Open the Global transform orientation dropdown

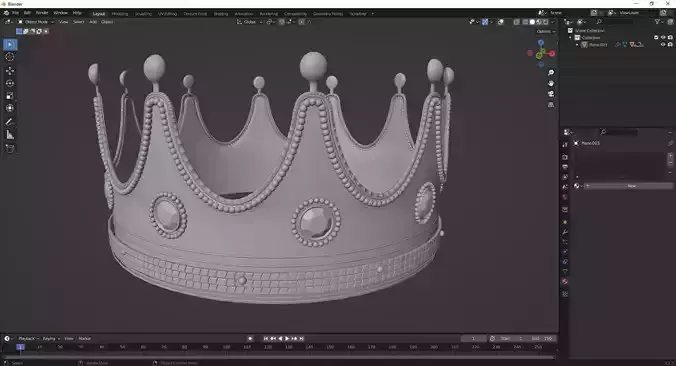tap(250, 22)
